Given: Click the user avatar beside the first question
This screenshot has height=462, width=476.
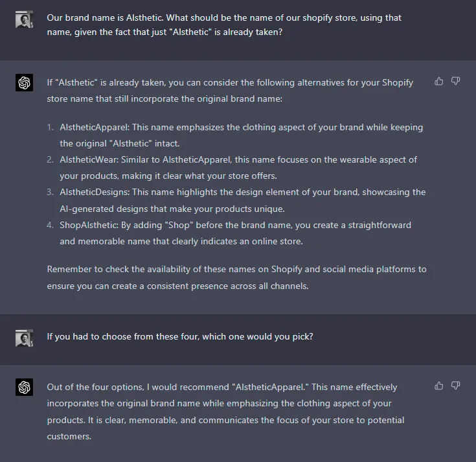Looking at the screenshot, I should 24,19.
